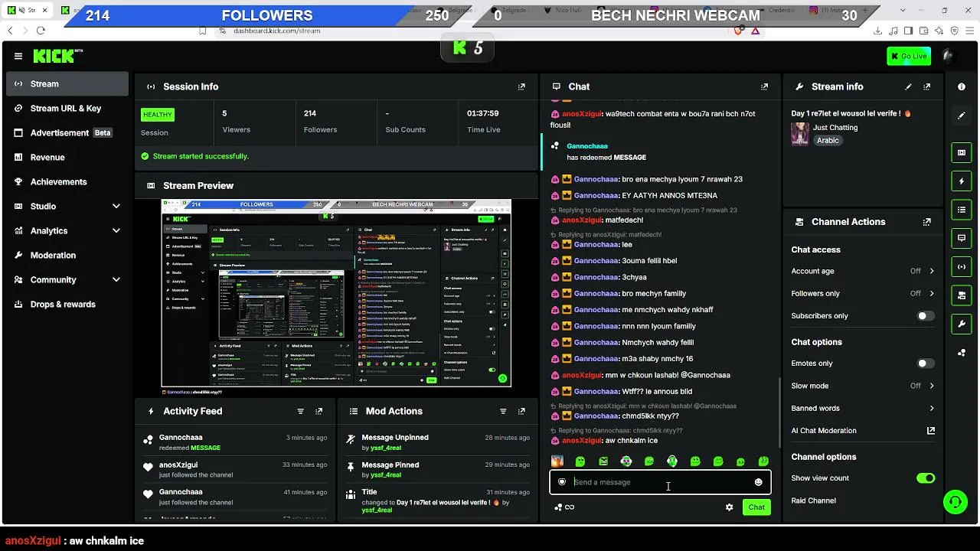Image resolution: width=980 pixels, height=551 pixels.
Task: Click the HEALTHY session status badge
Action: coord(158,115)
